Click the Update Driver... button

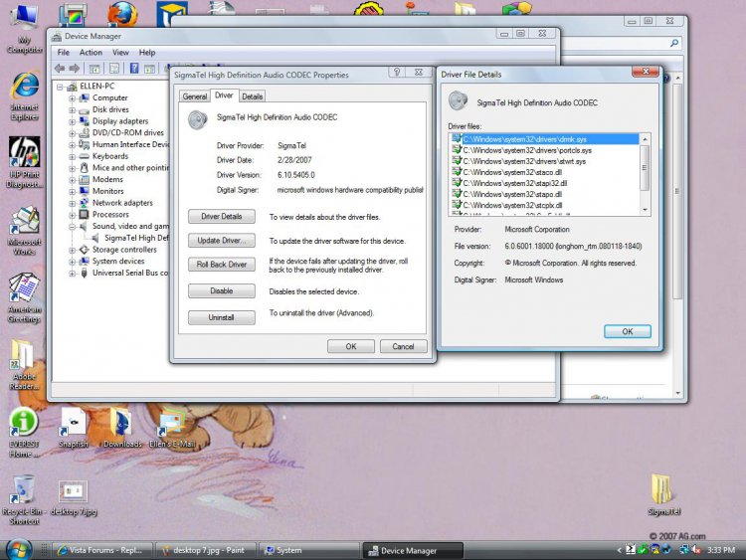coord(221,241)
